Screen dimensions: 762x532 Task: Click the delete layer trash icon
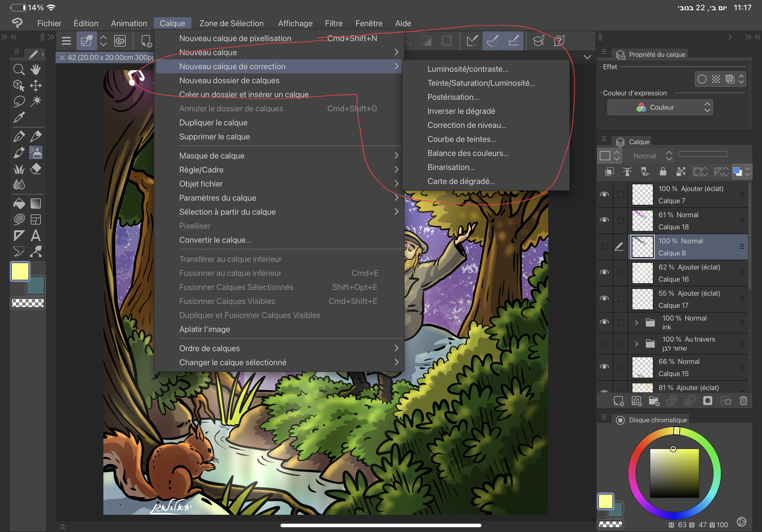click(x=743, y=401)
